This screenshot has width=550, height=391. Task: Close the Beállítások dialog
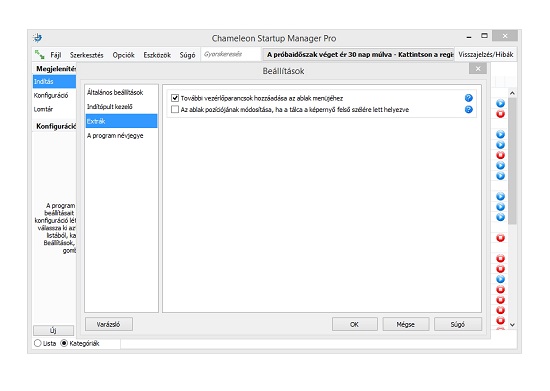[x=478, y=69]
